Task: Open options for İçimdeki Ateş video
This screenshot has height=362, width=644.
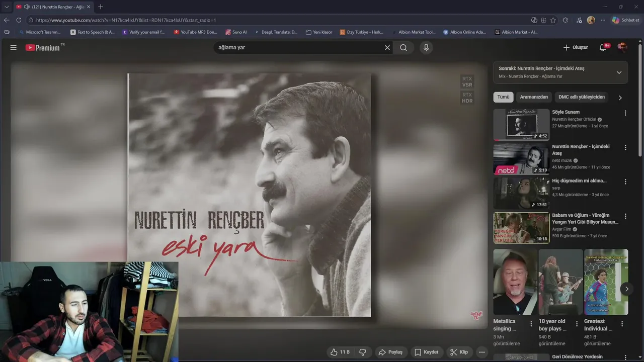Action: 625,147
